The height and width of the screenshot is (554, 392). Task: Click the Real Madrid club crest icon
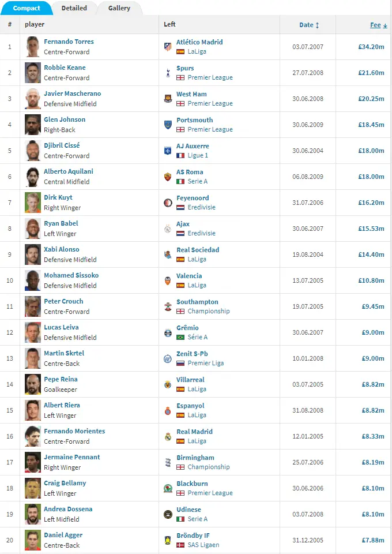click(x=168, y=436)
